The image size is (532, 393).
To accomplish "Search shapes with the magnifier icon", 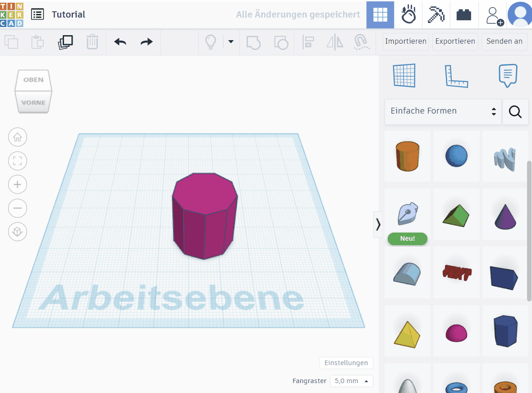I will (x=515, y=112).
